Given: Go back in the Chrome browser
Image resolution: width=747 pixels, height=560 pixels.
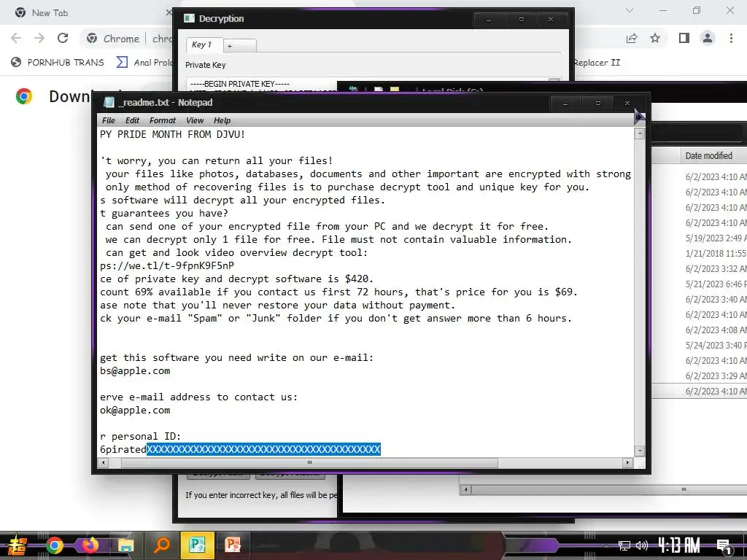Looking at the screenshot, I should point(16,38).
